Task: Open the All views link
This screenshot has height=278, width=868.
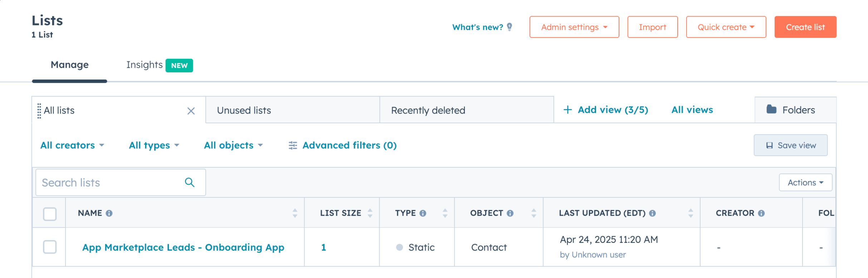Action: [x=692, y=110]
